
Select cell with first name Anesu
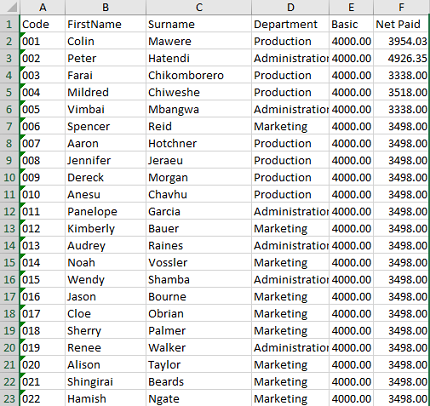106,194
